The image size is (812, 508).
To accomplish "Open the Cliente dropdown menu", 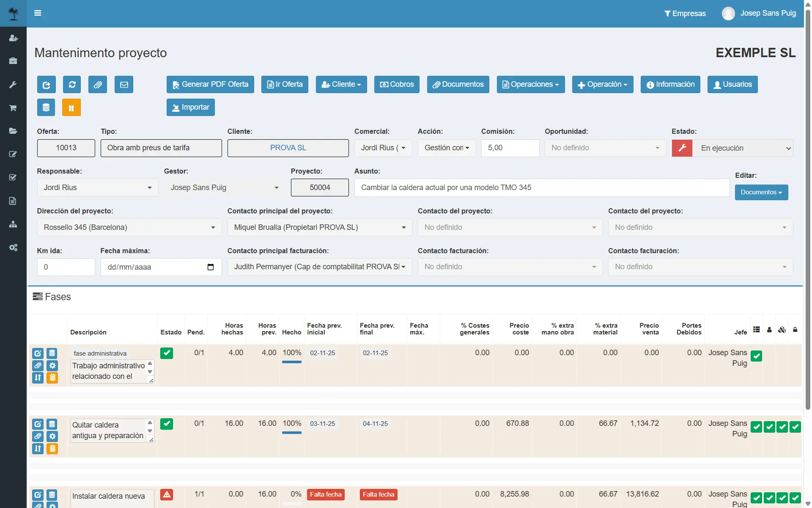I will point(341,85).
